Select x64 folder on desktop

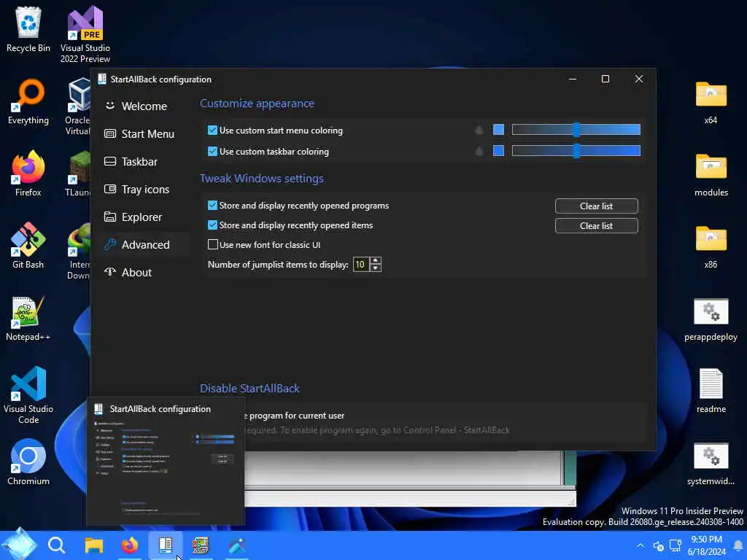click(711, 102)
